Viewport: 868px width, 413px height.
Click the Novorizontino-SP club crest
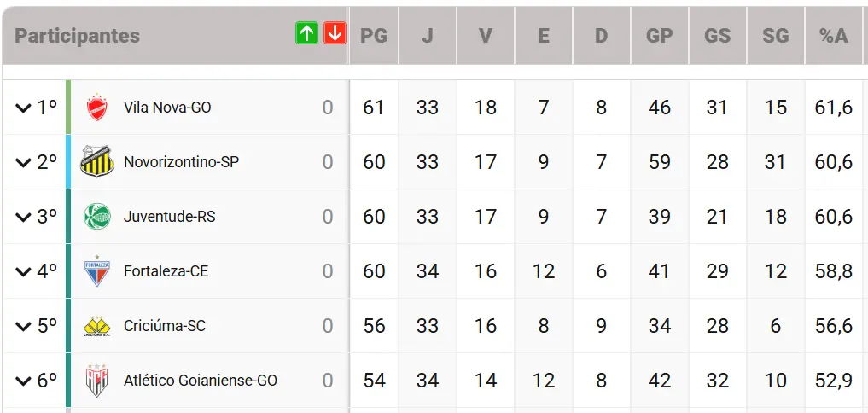coord(97,161)
